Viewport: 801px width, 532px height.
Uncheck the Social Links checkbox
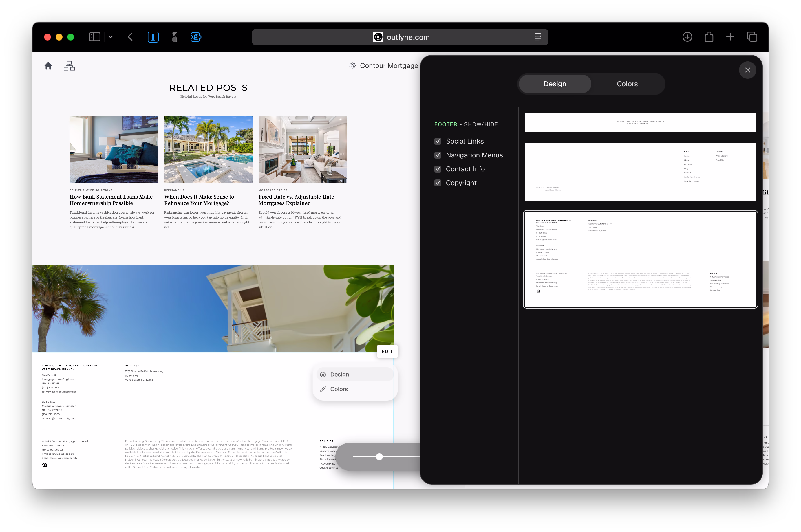tap(438, 141)
